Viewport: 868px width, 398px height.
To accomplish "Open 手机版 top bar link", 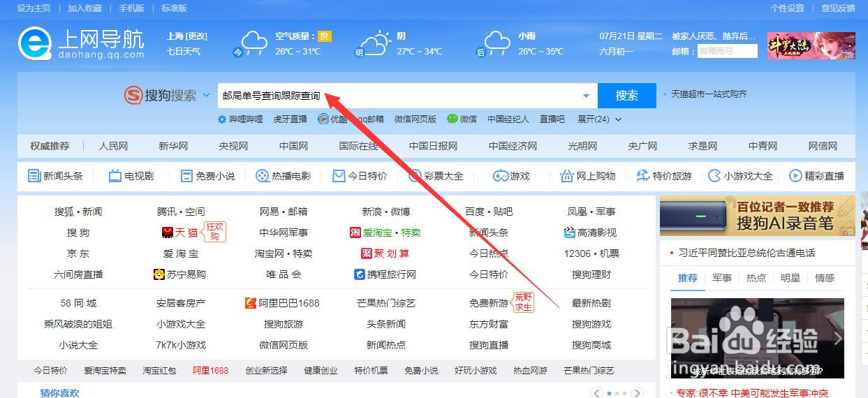I will tap(132, 8).
